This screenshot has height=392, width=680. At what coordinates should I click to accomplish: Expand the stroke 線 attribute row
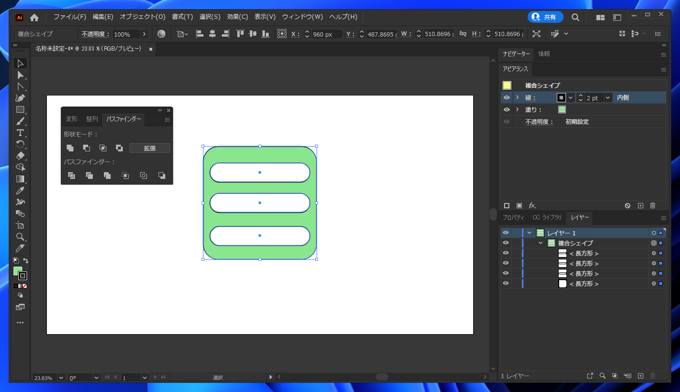(517, 98)
